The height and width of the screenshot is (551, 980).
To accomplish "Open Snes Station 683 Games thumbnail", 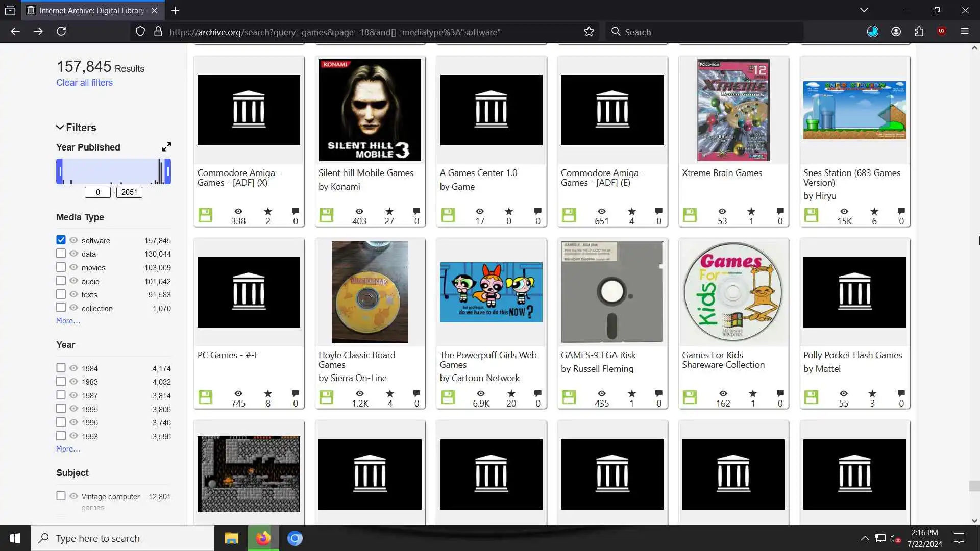I will pos(854,110).
